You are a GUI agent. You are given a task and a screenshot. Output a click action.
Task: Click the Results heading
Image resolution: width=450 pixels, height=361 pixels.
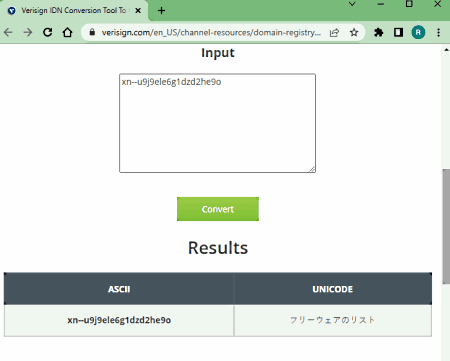[218, 248]
